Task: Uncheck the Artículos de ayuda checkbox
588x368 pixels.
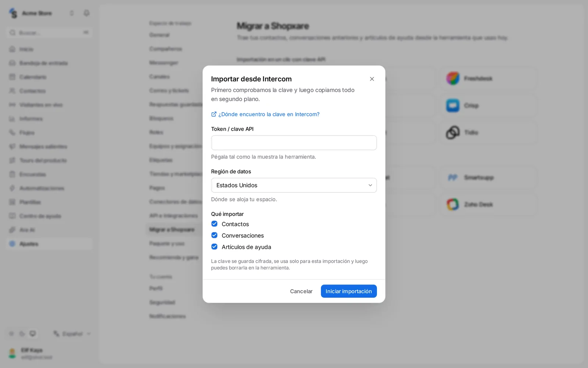Action: [x=215, y=247]
